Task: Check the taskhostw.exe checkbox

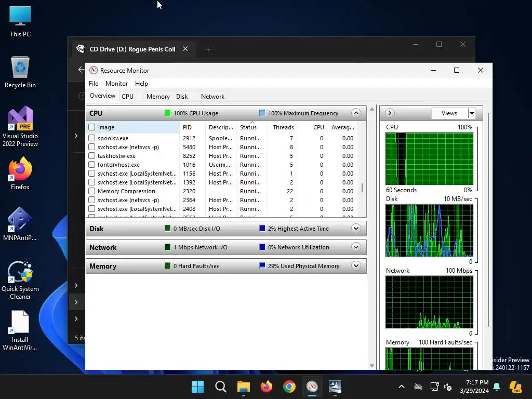Action: click(x=91, y=156)
